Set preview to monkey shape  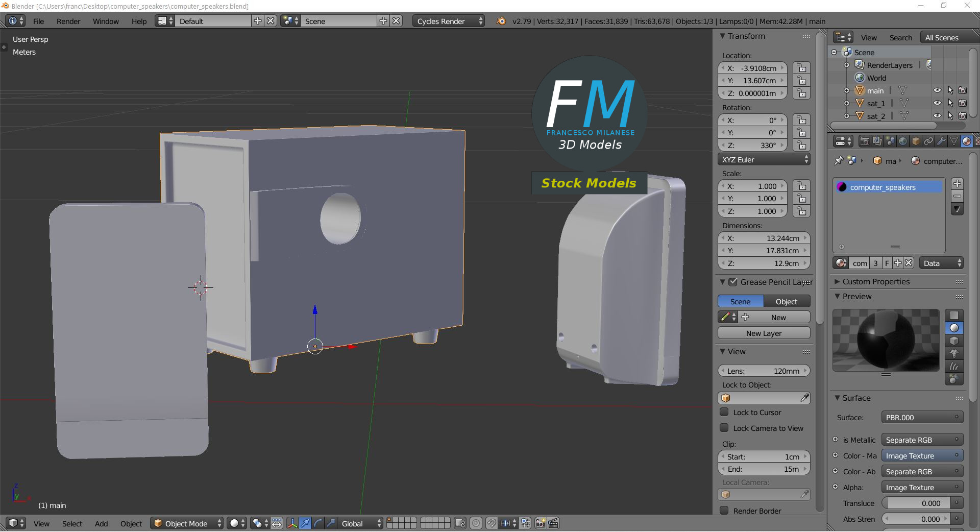coord(954,353)
